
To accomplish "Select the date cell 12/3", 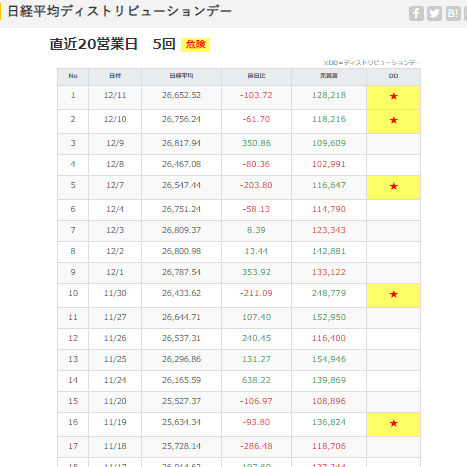I will tap(115, 230).
